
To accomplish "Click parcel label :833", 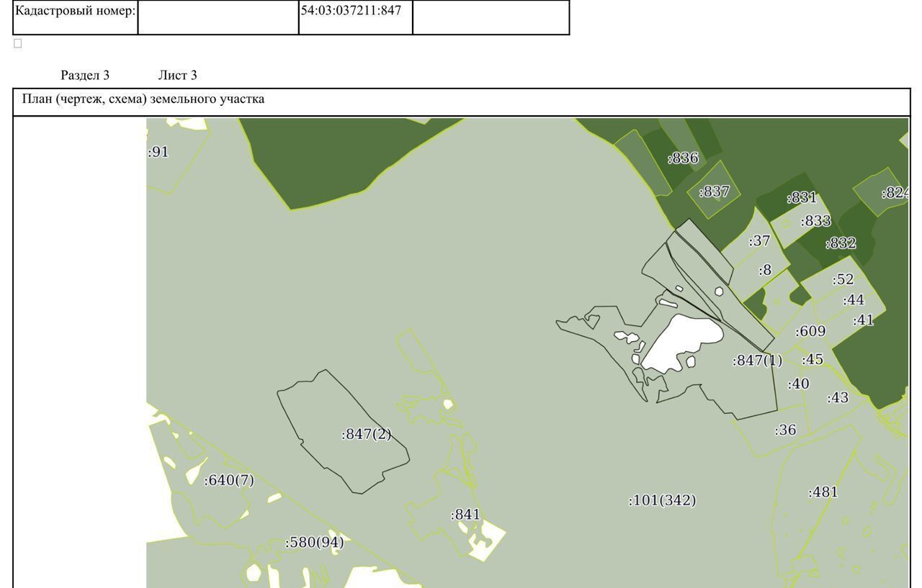I will tap(815, 221).
